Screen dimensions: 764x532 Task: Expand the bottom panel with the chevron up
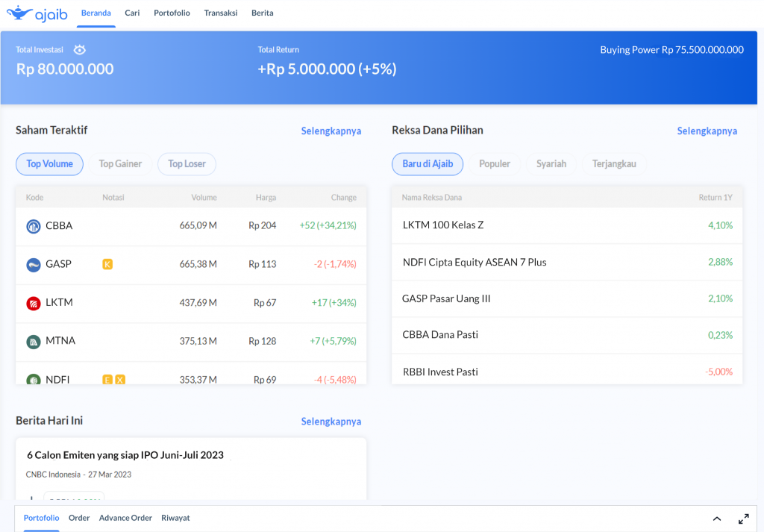[717, 519]
